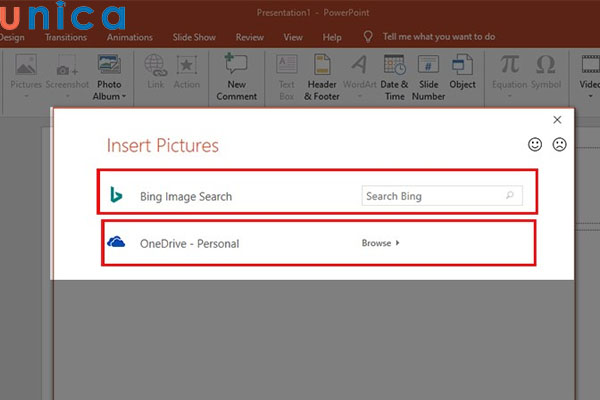This screenshot has width=600, height=400.
Task: Click the Insert Pictures heading
Action: coord(163,145)
